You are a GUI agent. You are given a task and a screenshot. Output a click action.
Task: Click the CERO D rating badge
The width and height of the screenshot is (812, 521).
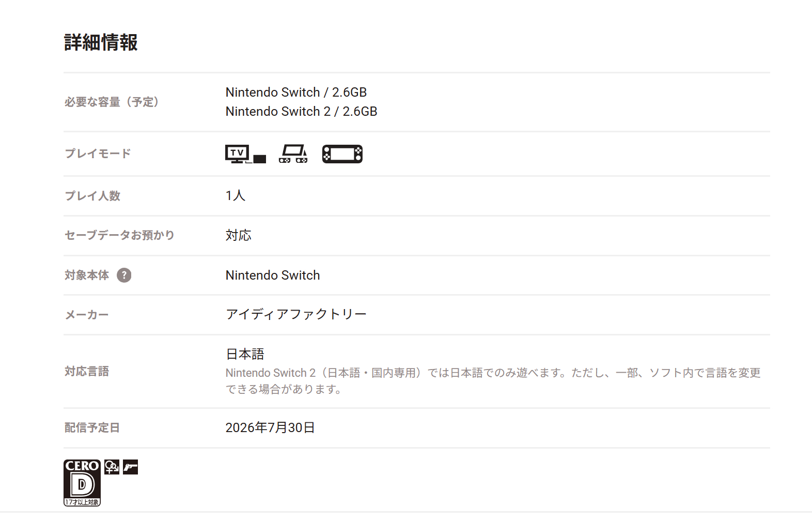[82, 483]
